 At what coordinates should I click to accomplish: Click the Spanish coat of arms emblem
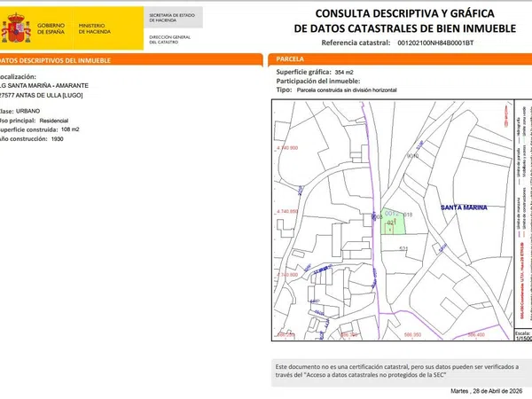pos(16,27)
